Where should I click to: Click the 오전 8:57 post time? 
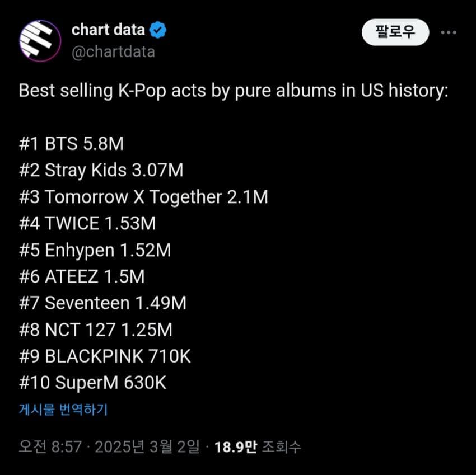tap(50, 447)
